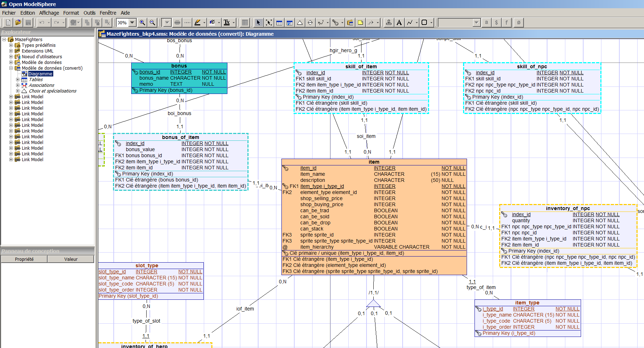
Task: Open the Fenêtre menu
Action: tap(108, 13)
